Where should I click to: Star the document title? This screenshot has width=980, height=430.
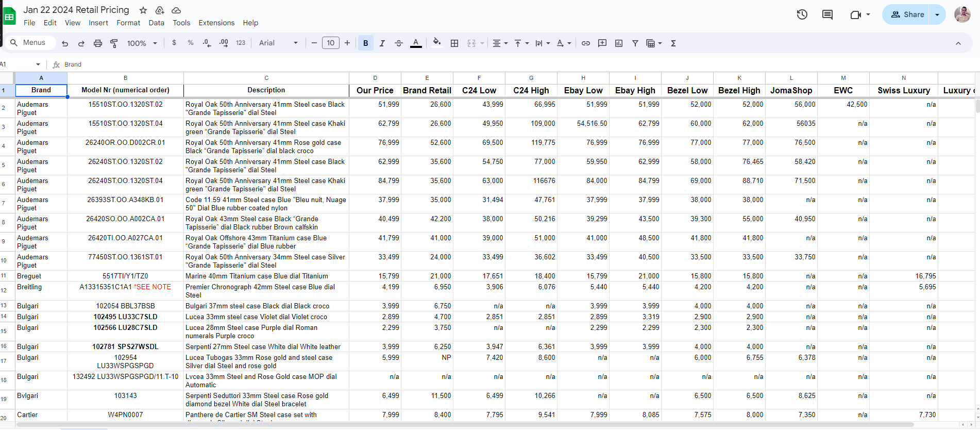143,10
